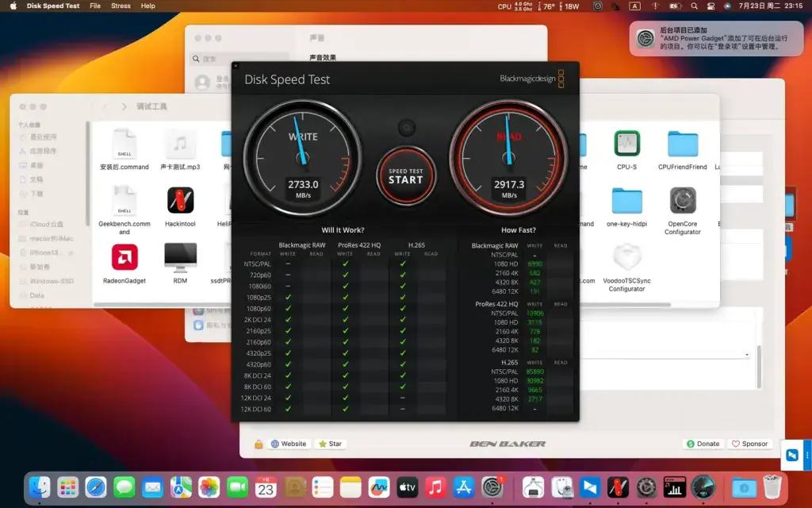Open Spotlight search in menu bar

(x=694, y=6)
